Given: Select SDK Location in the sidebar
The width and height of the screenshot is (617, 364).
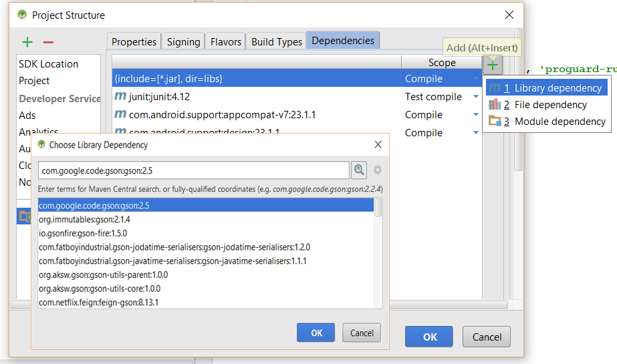Looking at the screenshot, I should 48,63.
